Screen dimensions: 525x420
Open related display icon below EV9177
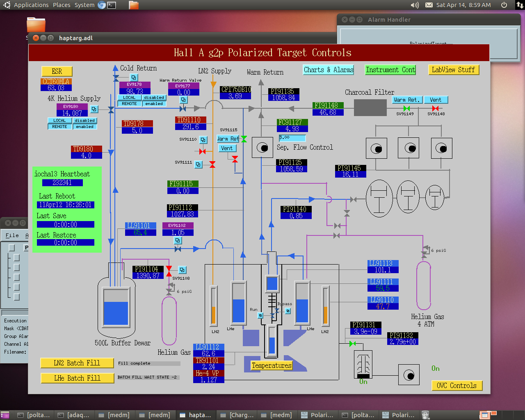pos(184,100)
